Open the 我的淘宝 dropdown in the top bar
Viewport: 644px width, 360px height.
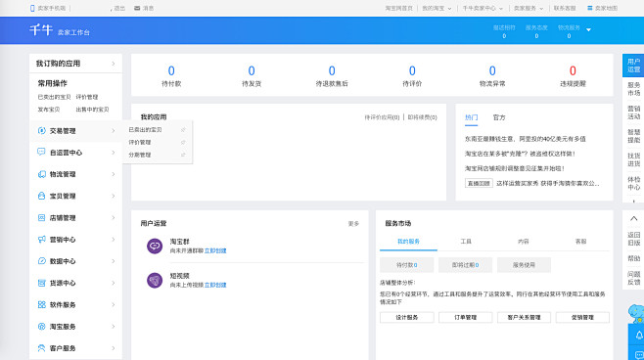437,8
